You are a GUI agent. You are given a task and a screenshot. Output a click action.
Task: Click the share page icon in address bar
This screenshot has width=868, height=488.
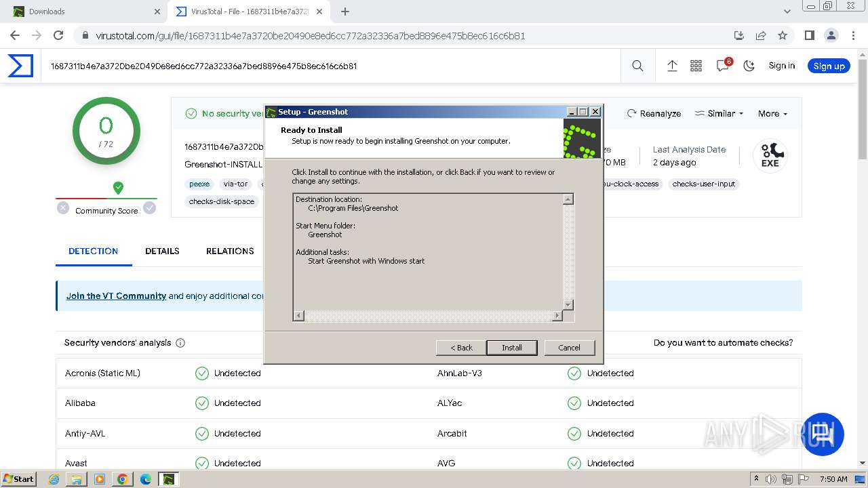tap(761, 35)
